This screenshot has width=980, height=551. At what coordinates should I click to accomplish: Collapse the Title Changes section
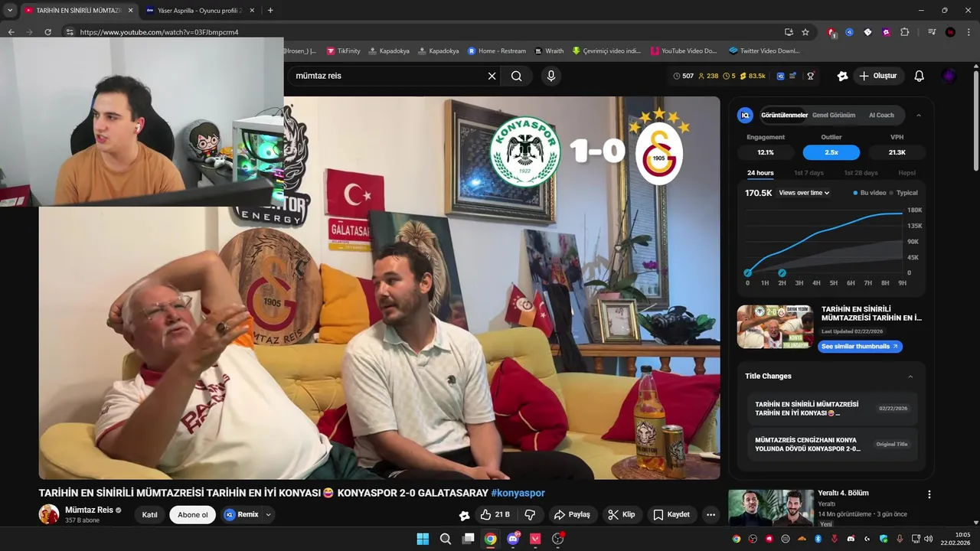tap(910, 377)
